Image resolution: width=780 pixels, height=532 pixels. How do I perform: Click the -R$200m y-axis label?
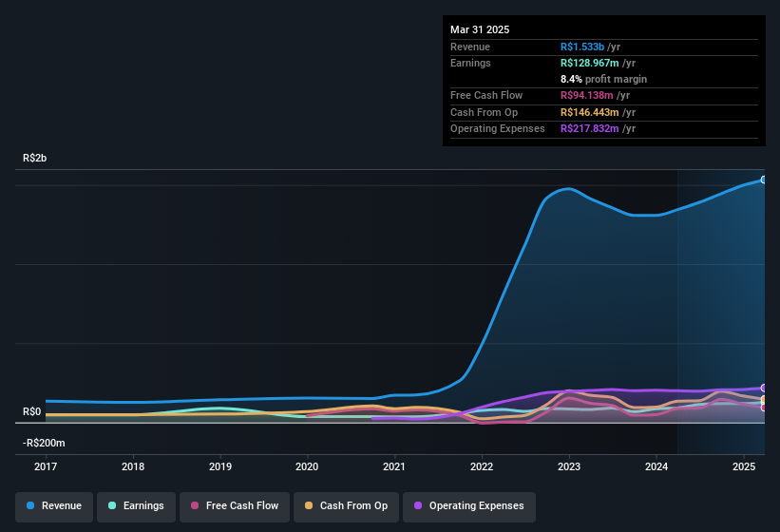pyautogui.click(x=44, y=443)
